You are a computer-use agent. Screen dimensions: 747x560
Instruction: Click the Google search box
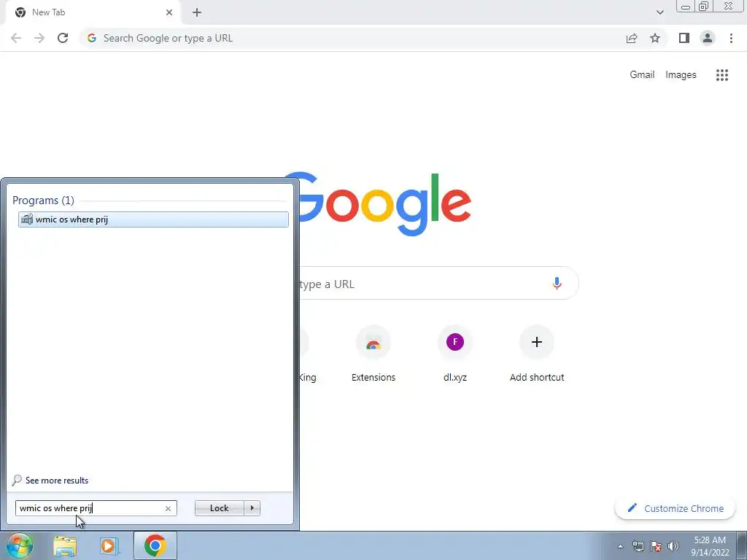coord(438,284)
